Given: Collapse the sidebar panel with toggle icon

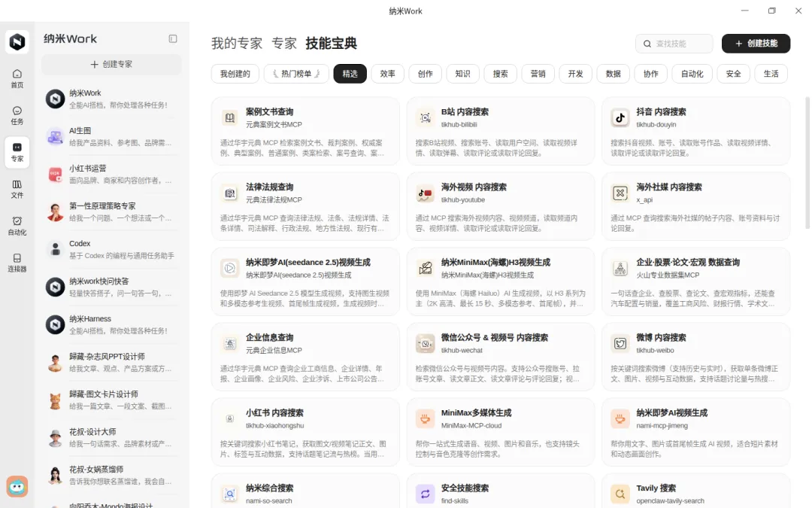Looking at the screenshot, I should [173, 39].
